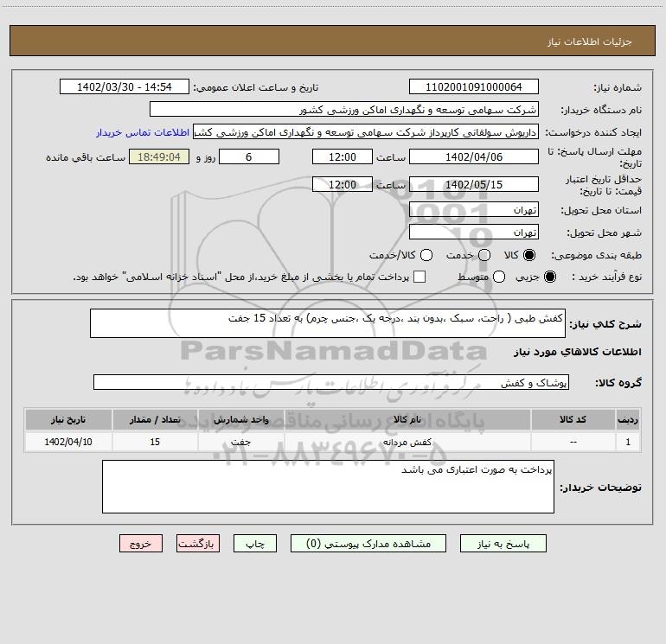Click the buyer organization name field

click(344, 109)
